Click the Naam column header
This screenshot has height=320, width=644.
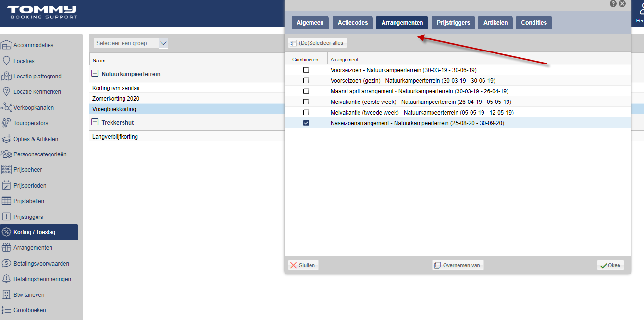(99, 61)
